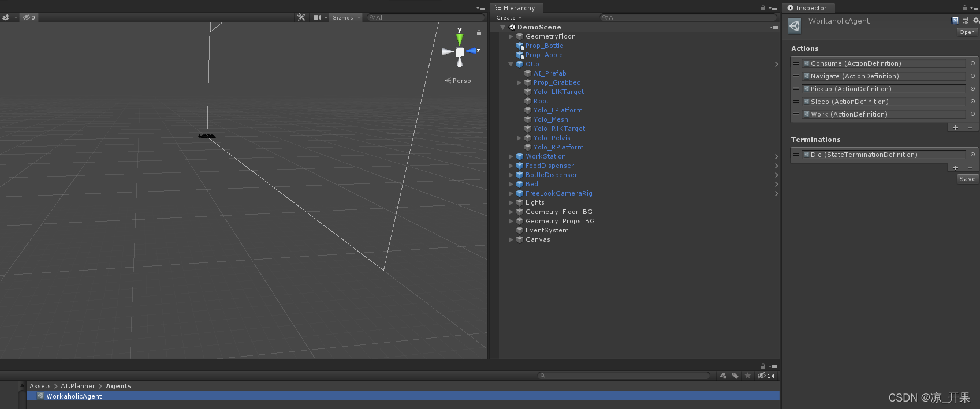
Task: Filter project search by type icon
Action: [723, 376]
